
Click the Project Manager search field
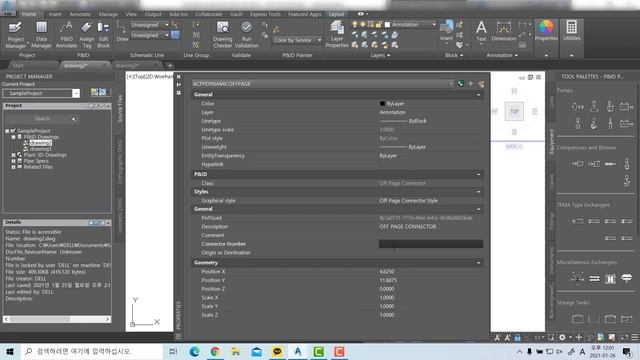pos(41,119)
